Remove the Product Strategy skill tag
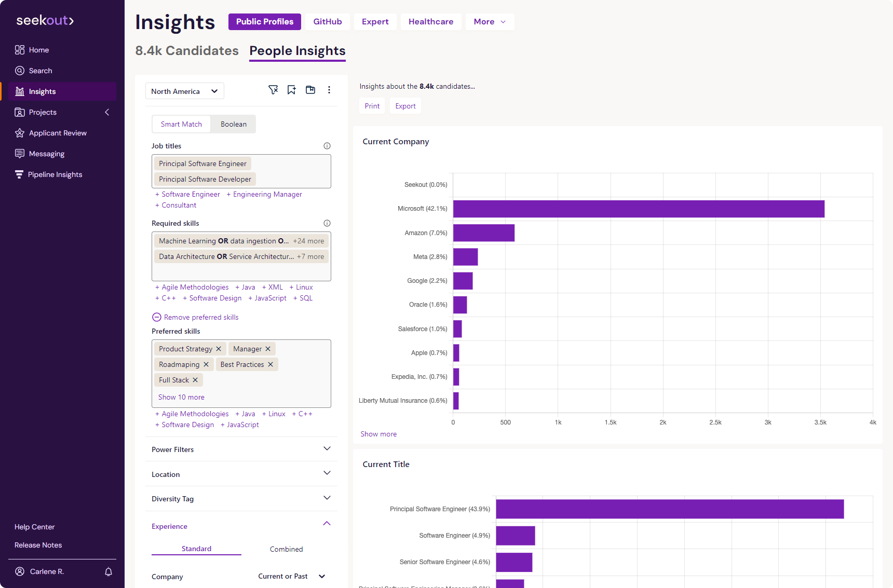Screen dimensions: 893x588 pos(219,349)
